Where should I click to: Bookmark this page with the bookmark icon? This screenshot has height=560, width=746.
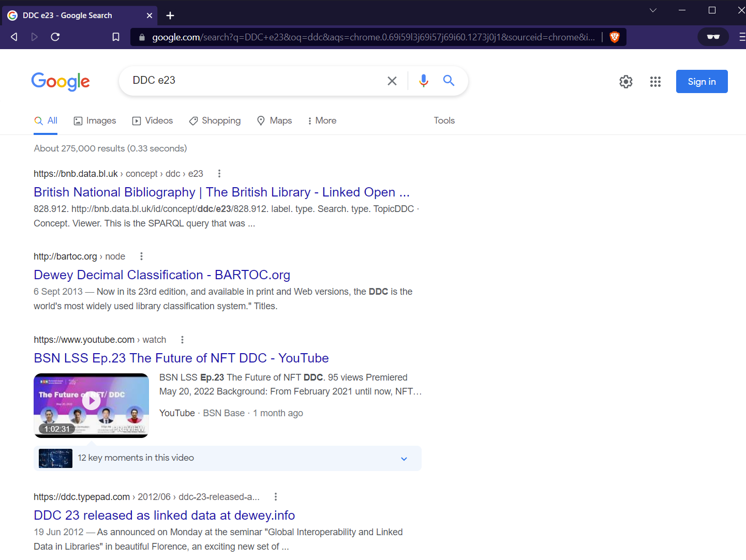(x=116, y=37)
